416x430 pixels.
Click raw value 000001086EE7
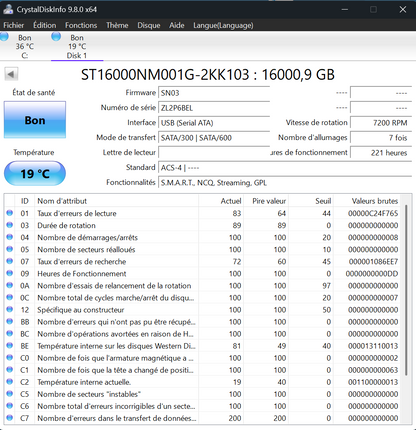coord(373,262)
